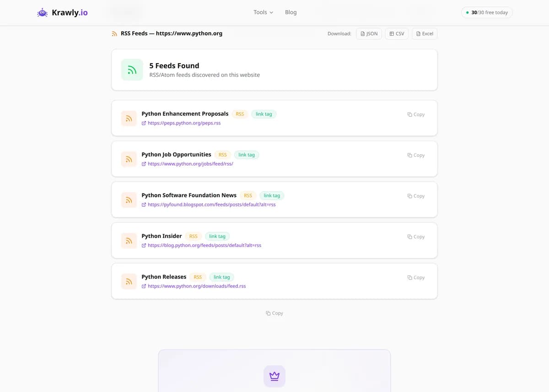Click the RSS icon of Python Enhancement Proposals
This screenshot has height=392, width=549.
pos(129,118)
